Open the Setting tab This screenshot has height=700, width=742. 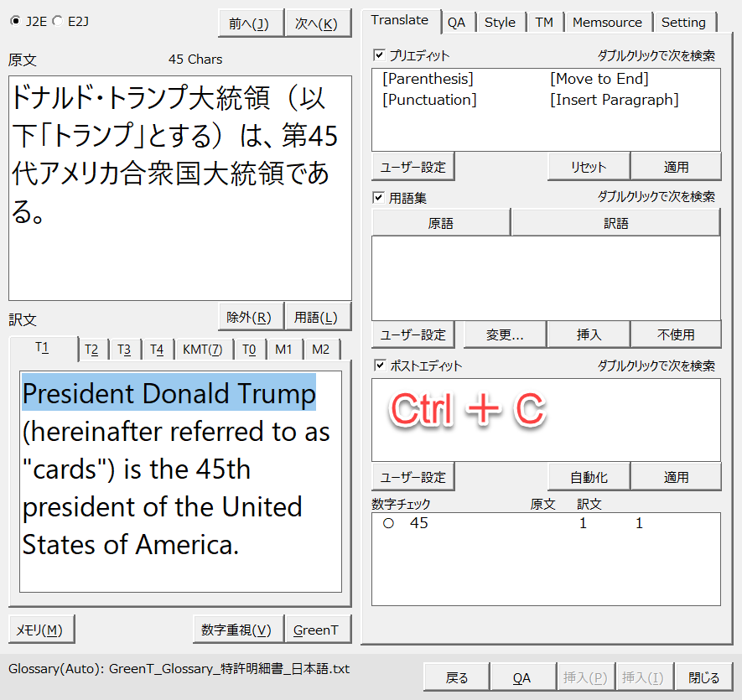[683, 23]
